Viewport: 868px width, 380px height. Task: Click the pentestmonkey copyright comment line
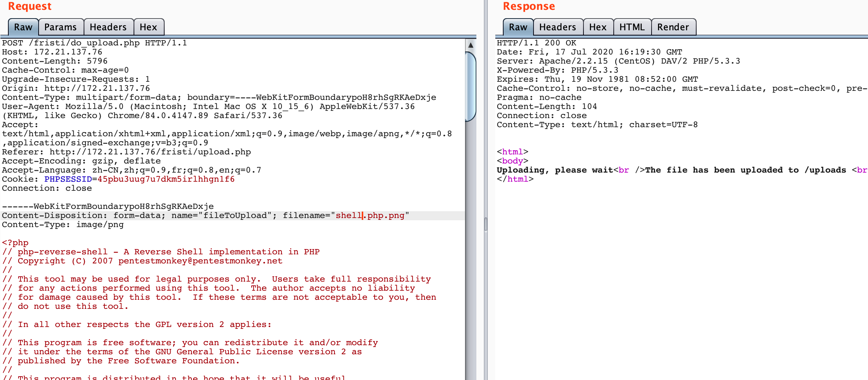[x=142, y=261]
